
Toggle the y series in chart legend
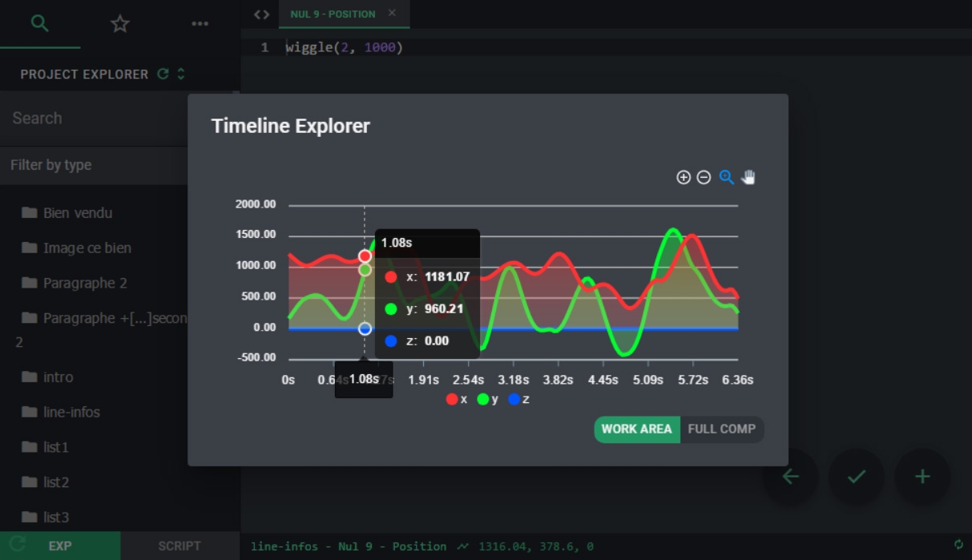[x=488, y=399]
